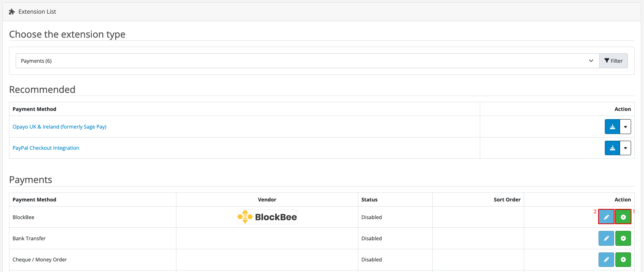Select the BlockBee payment method name
644x272 pixels.
[x=24, y=217]
